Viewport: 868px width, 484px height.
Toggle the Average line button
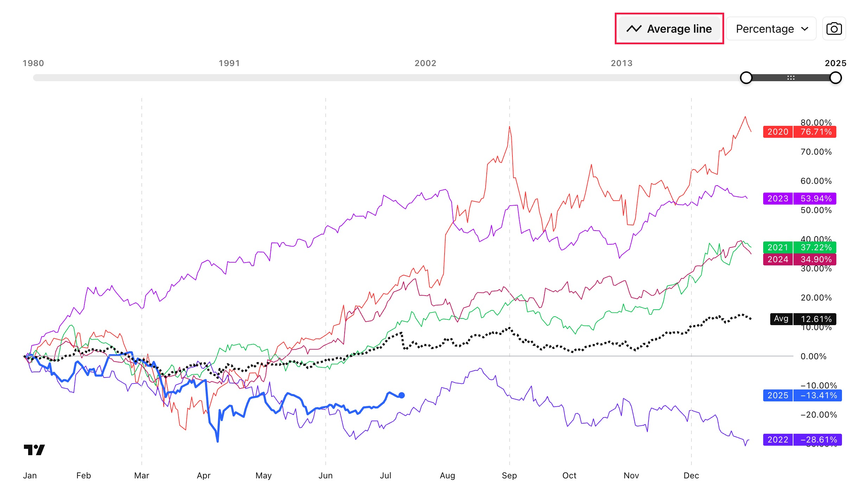click(669, 29)
